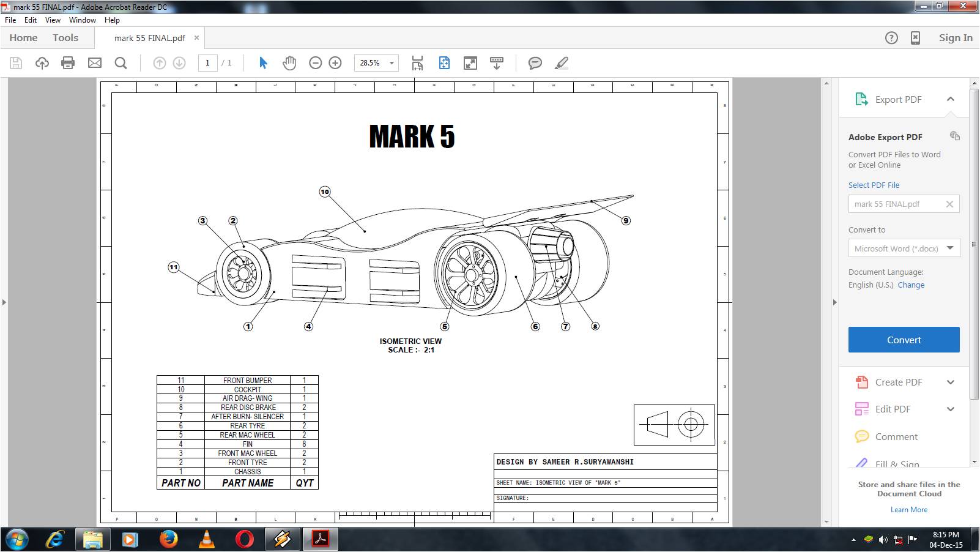Viewport: 980px width, 552px height.
Task: Click Learn More about Document Cloud
Action: coord(908,509)
